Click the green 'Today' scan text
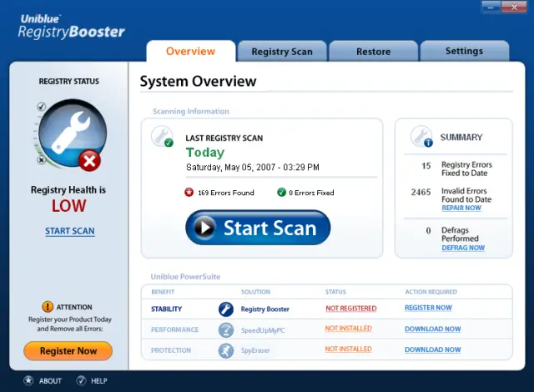The width and height of the screenshot is (534, 392). pos(205,153)
